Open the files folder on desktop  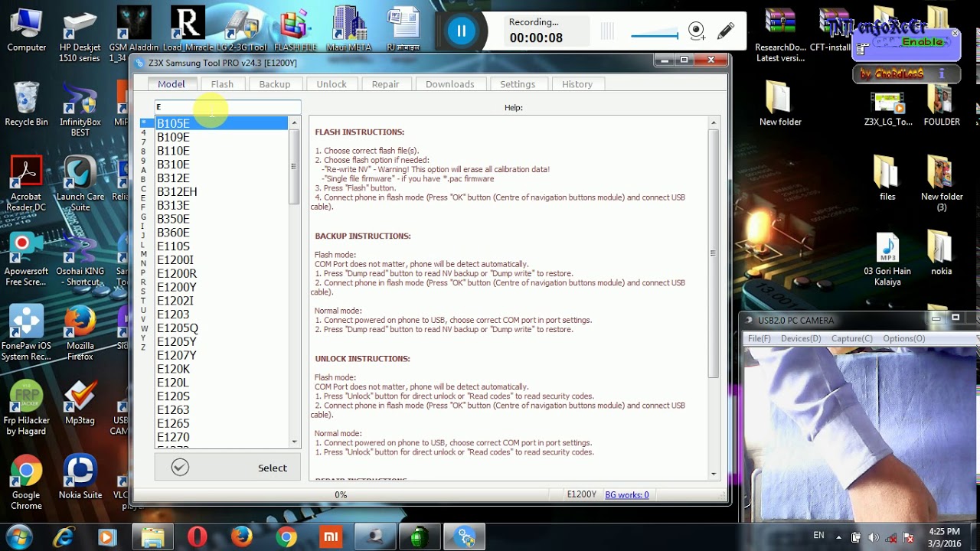click(x=887, y=179)
